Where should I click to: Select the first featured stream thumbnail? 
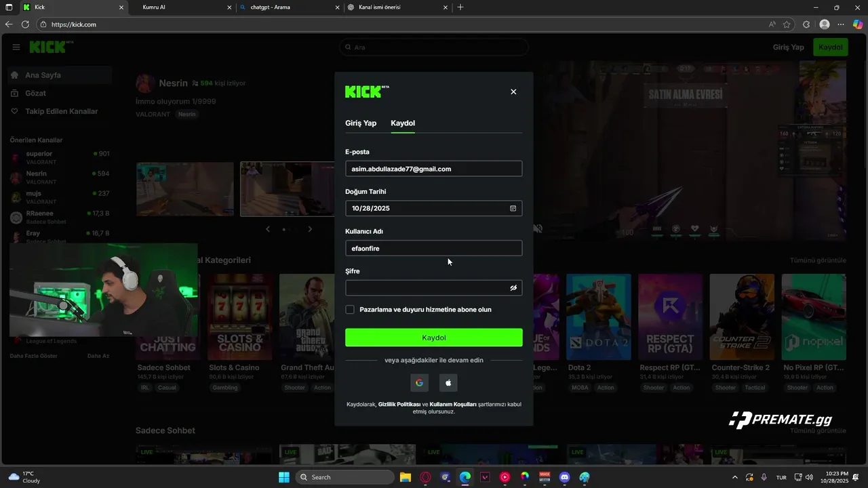pyautogui.click(x=184, y=189)
